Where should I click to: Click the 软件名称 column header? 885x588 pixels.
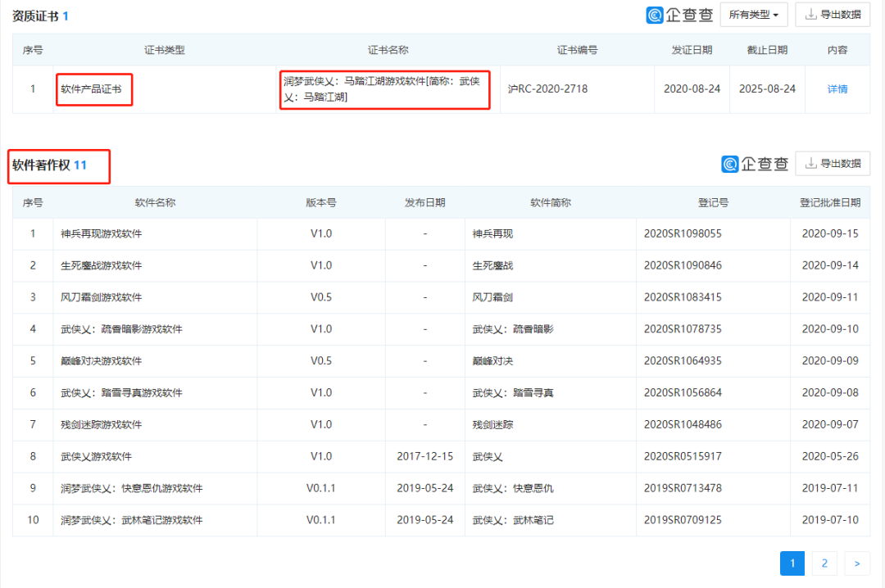[155, 202]
